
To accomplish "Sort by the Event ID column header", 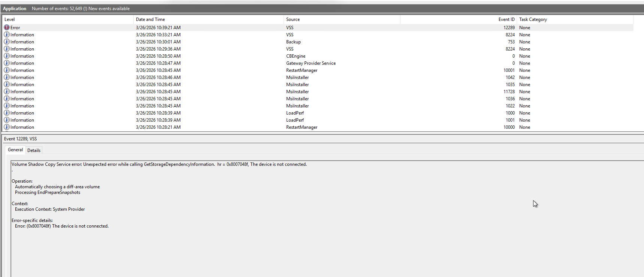I will (459, 19).
